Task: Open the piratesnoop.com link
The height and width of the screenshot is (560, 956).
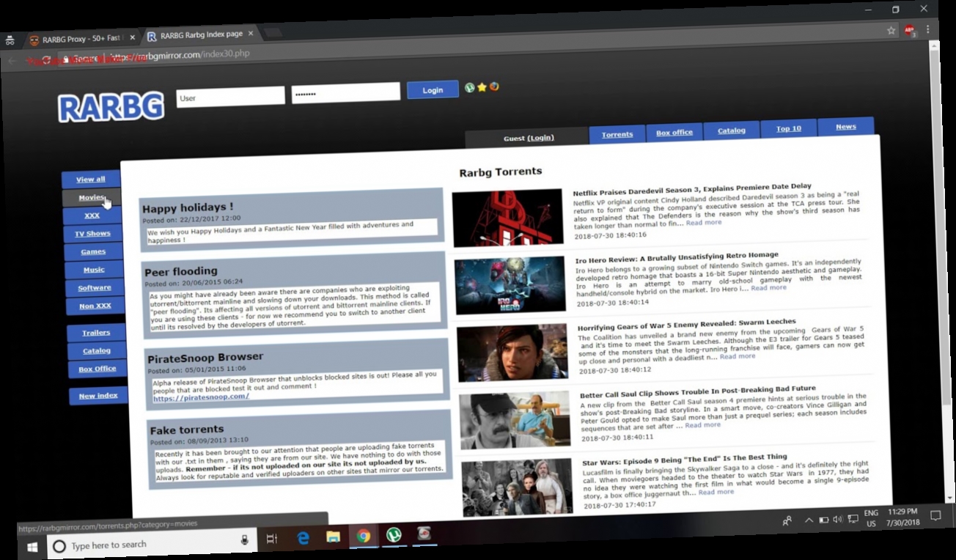Action: coord(201,397)
